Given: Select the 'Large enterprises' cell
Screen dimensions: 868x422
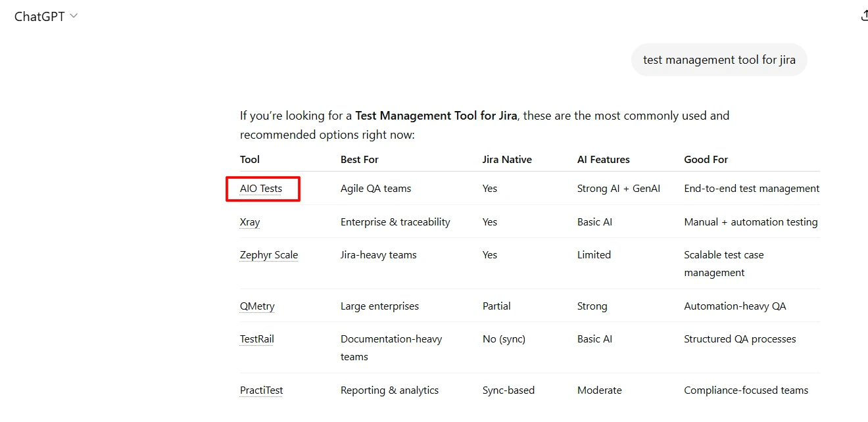Looking at the screenshot, I should click(379, 306).
